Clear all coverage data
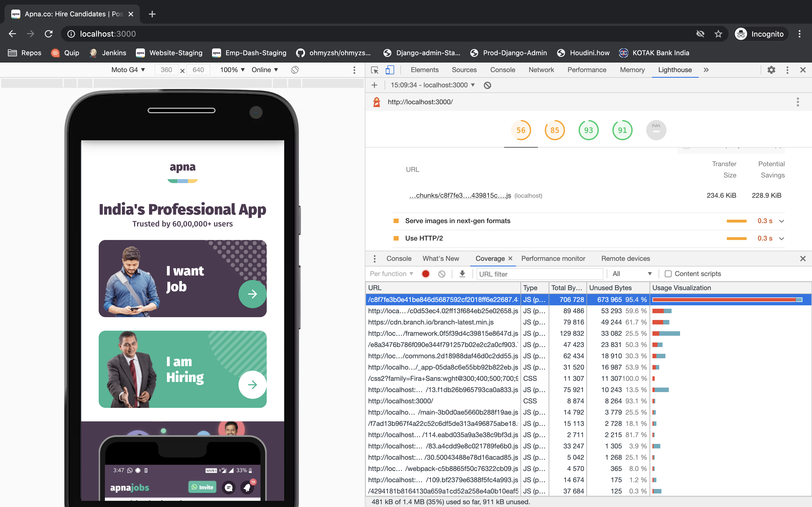 pos(441,273)
